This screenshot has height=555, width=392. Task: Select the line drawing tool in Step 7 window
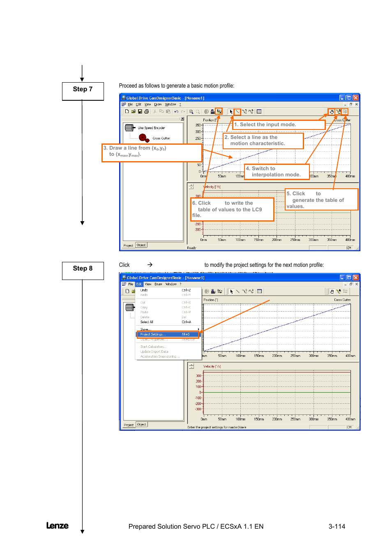pyautogui.click(x=238, y=111)
